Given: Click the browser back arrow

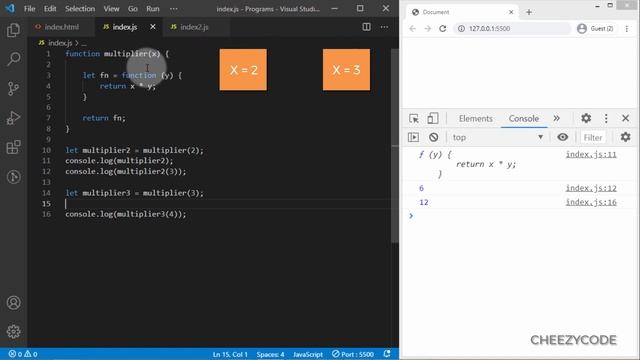Looking at the screenshot, I should [x=413, y=29].
